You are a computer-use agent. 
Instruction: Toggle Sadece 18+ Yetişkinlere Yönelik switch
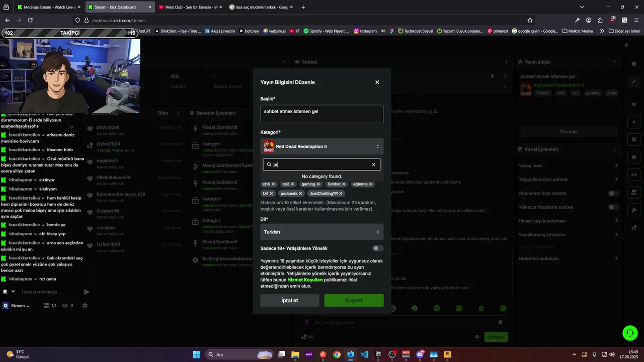pos(378,248)
